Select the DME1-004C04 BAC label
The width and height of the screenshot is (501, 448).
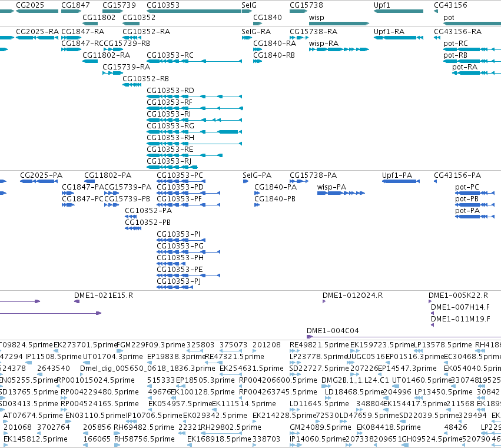pos(333,331)
